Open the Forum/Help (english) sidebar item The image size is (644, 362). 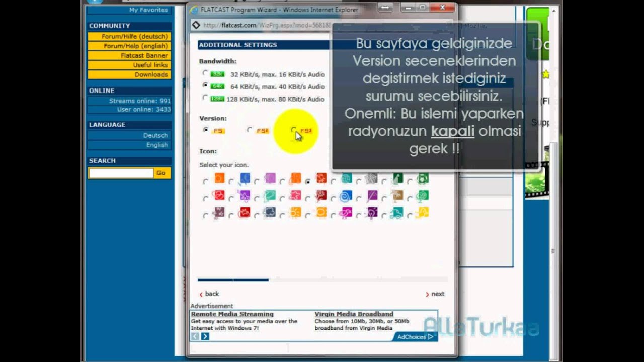(x=129, y=46)
